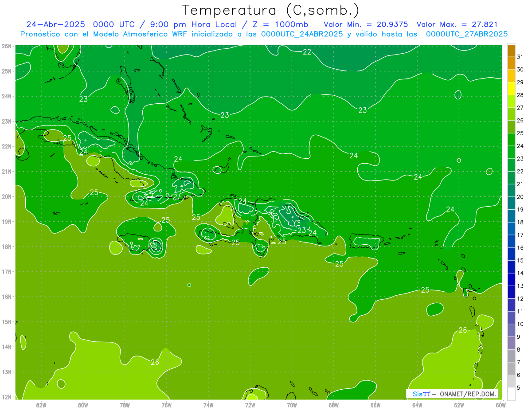Click the "80W" longitude axis label

83,405
